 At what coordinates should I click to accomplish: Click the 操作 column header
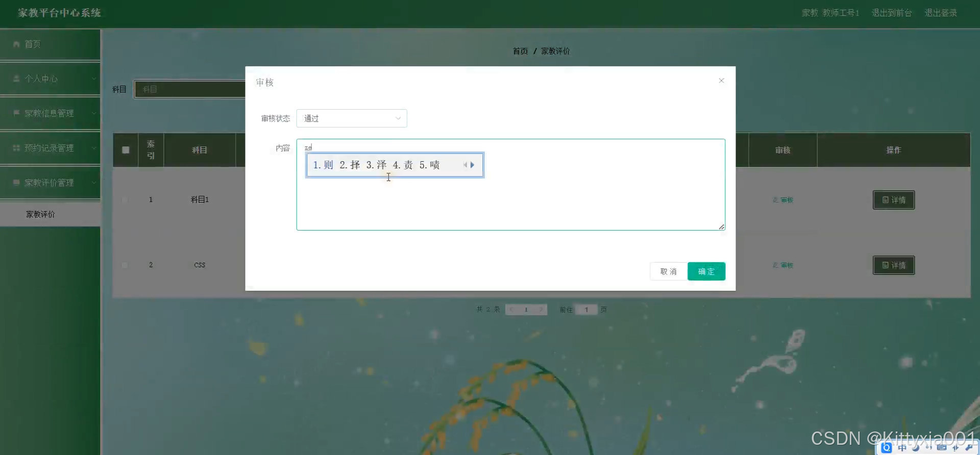coord(894,150)
